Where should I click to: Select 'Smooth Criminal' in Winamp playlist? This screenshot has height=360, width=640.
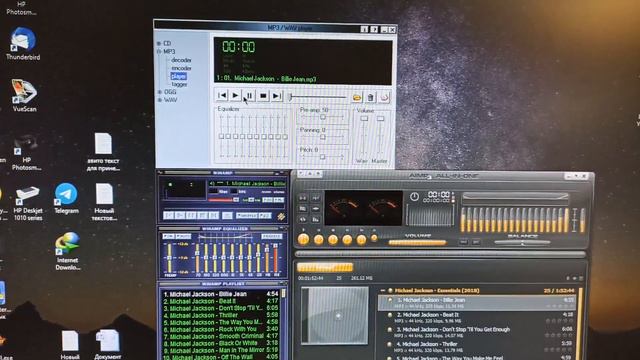221,336
